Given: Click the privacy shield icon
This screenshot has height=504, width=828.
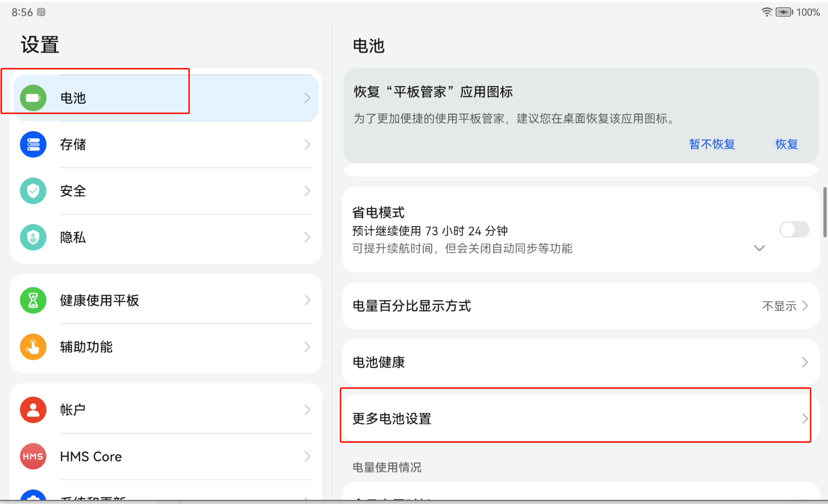Looking at the screenshot, I should [33, 237].
